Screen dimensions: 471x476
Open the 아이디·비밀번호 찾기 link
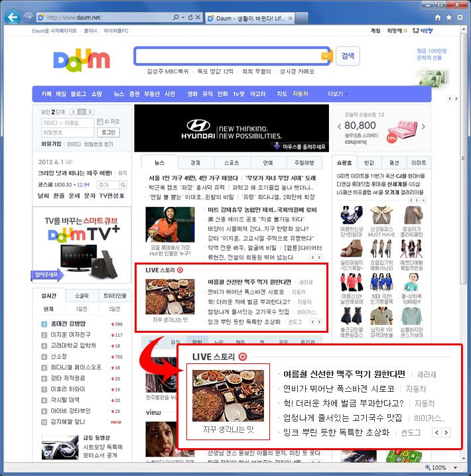[x=90, y=145]
